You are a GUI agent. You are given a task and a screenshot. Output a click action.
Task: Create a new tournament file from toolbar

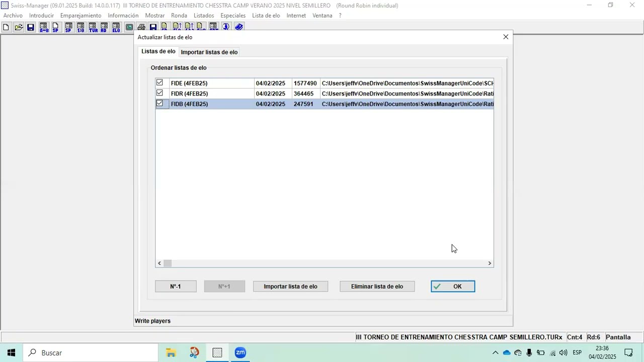6,27
